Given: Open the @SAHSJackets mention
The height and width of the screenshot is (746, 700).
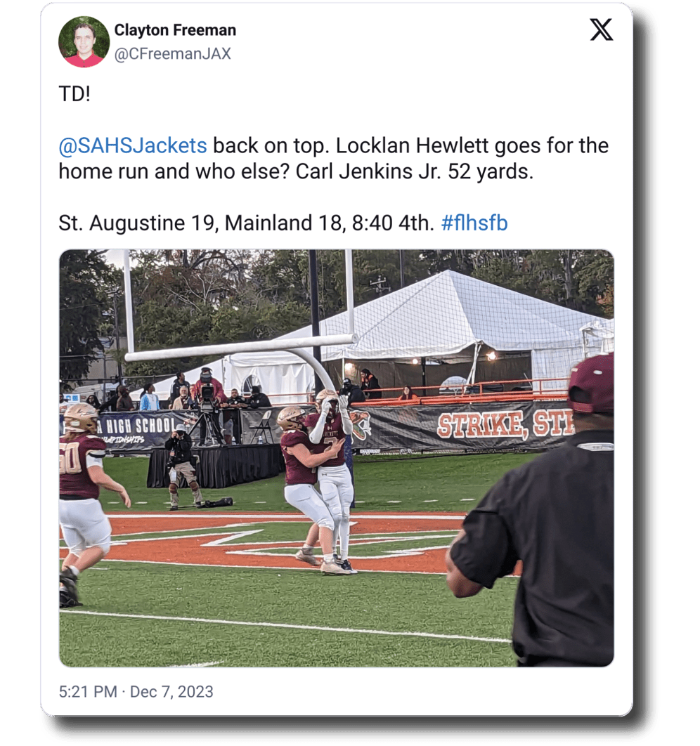Looking at the screenshot, I should [133, 145].
